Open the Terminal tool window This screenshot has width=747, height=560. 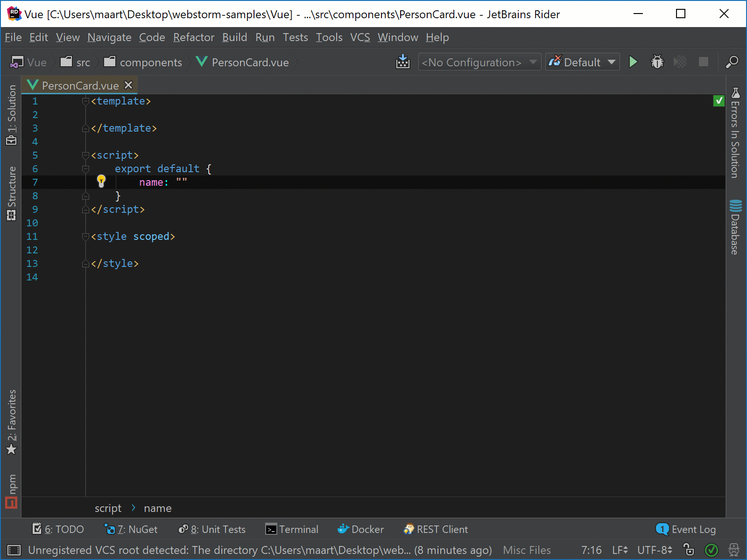pos(292,529)
